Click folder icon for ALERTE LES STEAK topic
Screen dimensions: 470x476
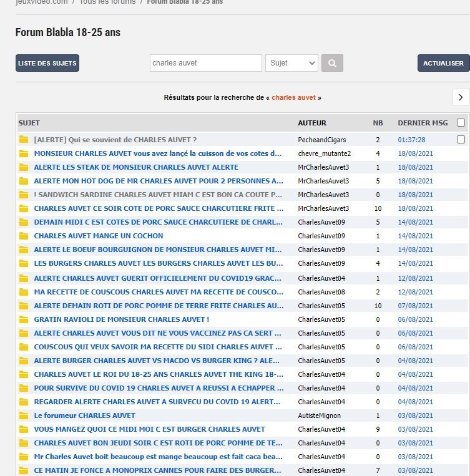(x=24, y=167)
